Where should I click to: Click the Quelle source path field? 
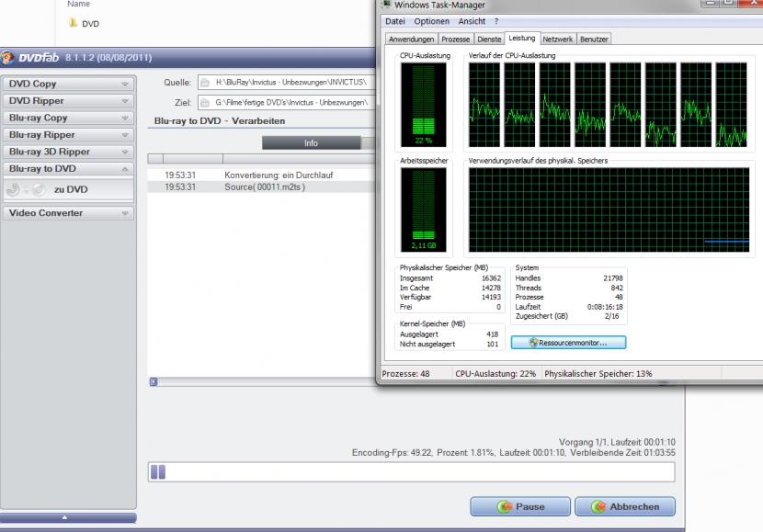coord(287,83)
